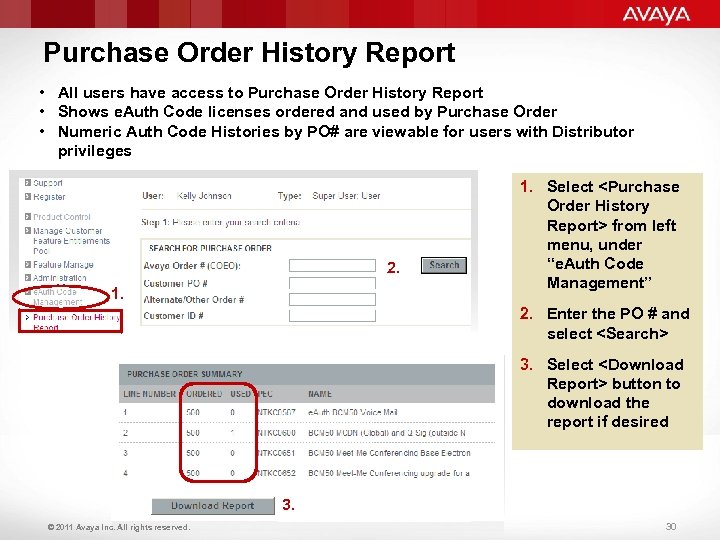Click the user name Kelly Johnson

coord(204,196)
